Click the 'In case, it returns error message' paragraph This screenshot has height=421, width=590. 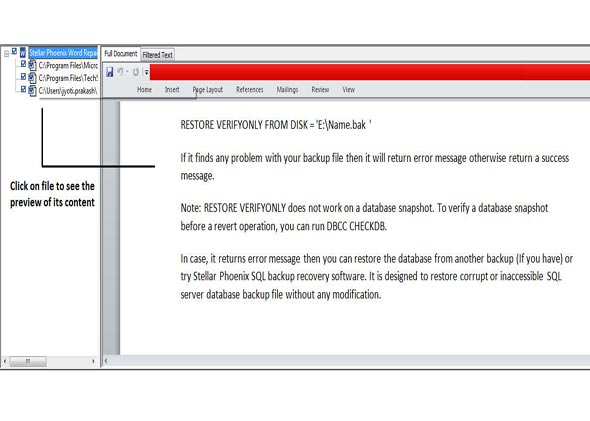(377, 277)
